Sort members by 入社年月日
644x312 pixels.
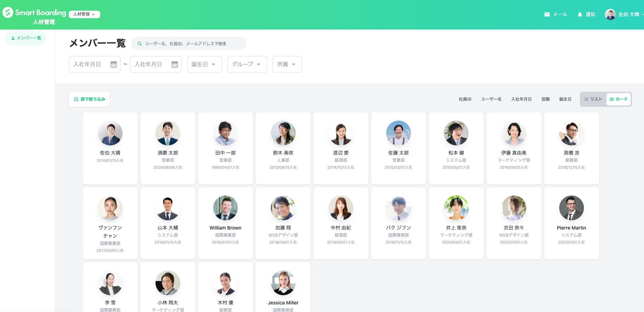[x=521, y=99]
